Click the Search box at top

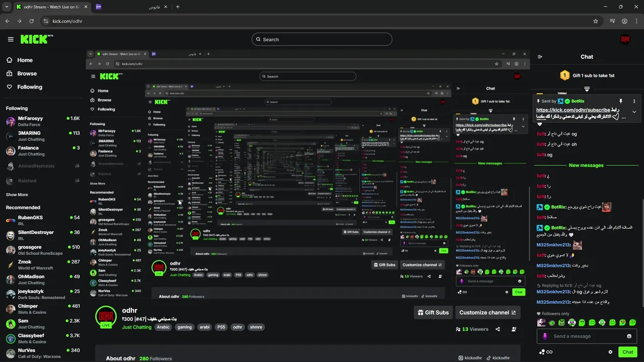coord(321,39)
